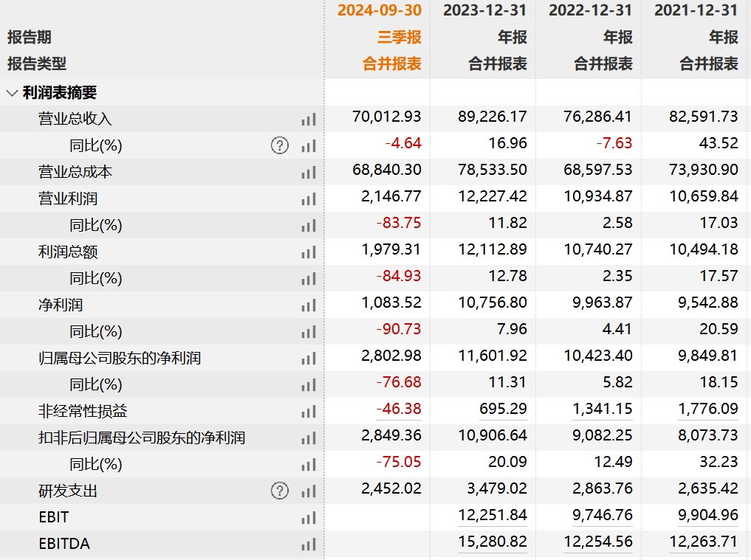Collapse the 利润表摘要 section
The image size is (751, 560).
point(12,93)
